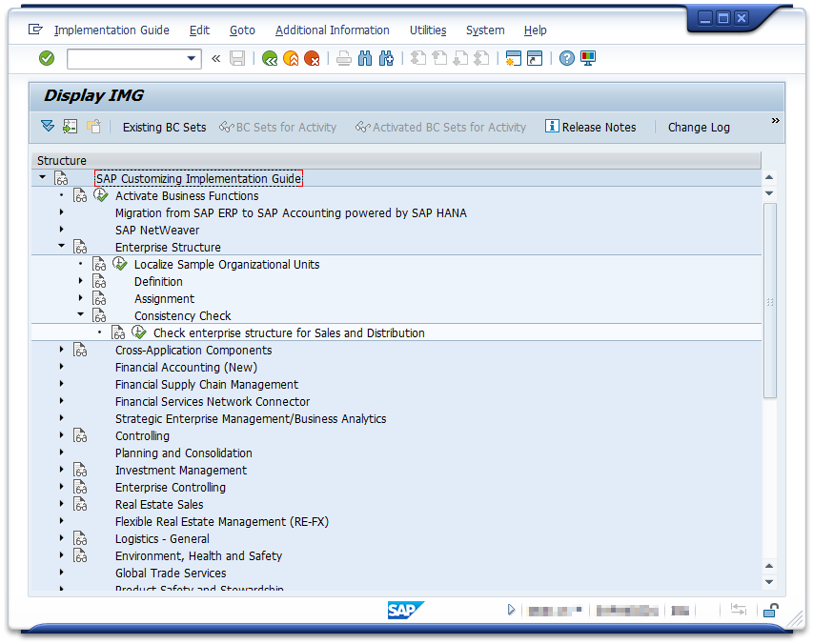Click inside the command input field
Screen dimensions: 813x644
(x=127, y=58)
